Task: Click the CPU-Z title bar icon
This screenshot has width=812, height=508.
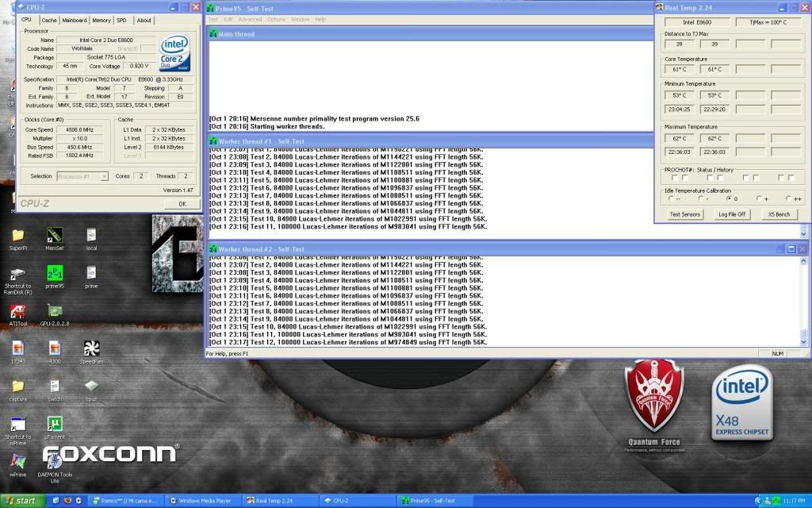Action: [x=21, y=7]
